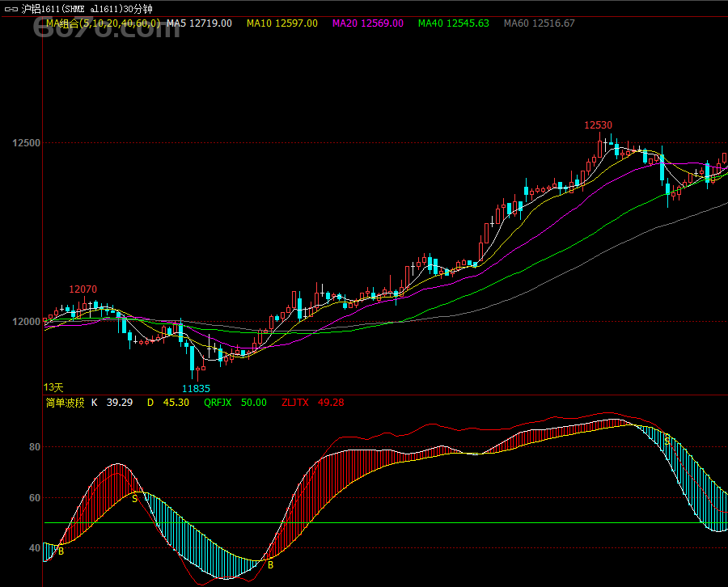Click the 12000 price axis label
This screenshot has width=728, height=587.
point(27,322)
